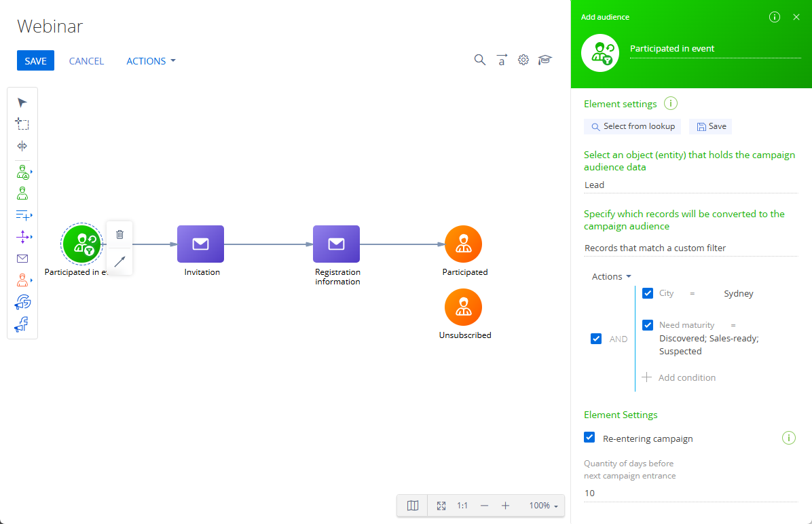This screenshot has height=524, width=812.
Task: Select the Participated exit node
Action: 464,244
